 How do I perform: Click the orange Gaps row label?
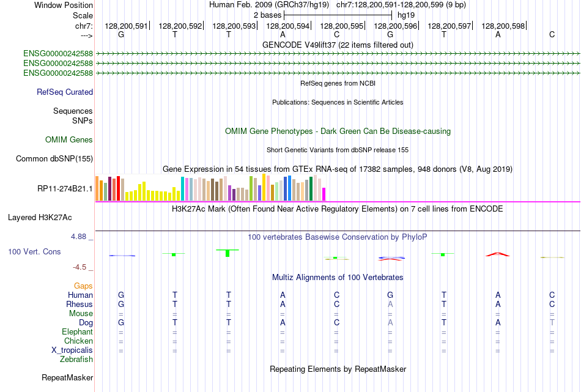pos(83,286)
